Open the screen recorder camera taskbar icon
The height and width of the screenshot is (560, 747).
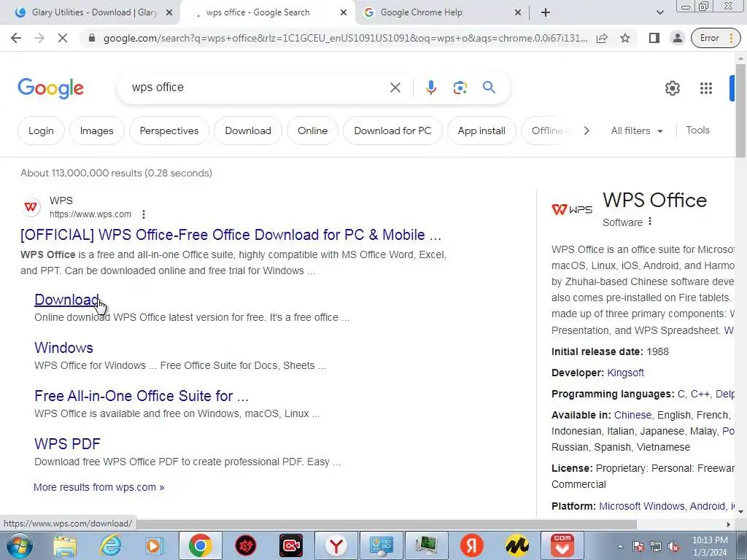click(x=290, y=545)
